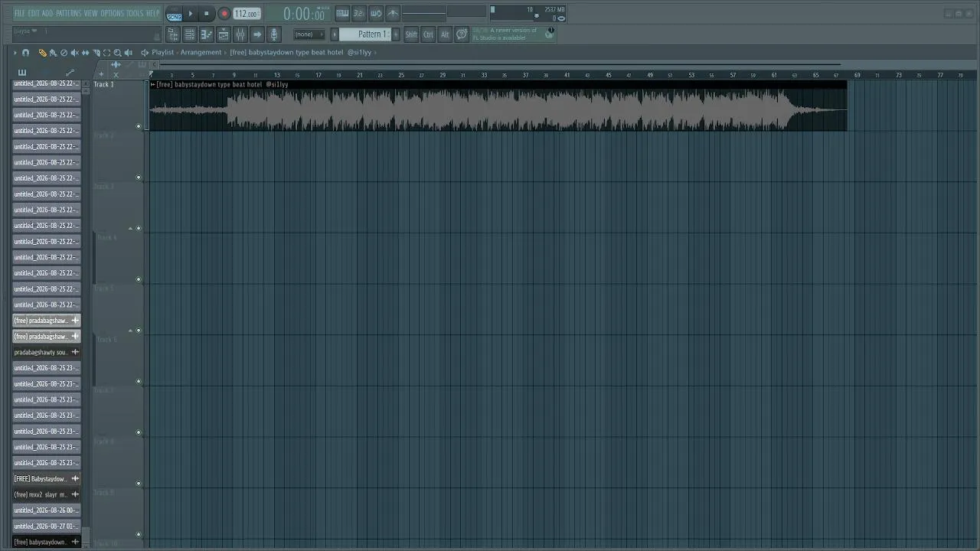Toggle the SONG/pattern mode switch
This screenshot has height=551, width=980.
[174, 15]
